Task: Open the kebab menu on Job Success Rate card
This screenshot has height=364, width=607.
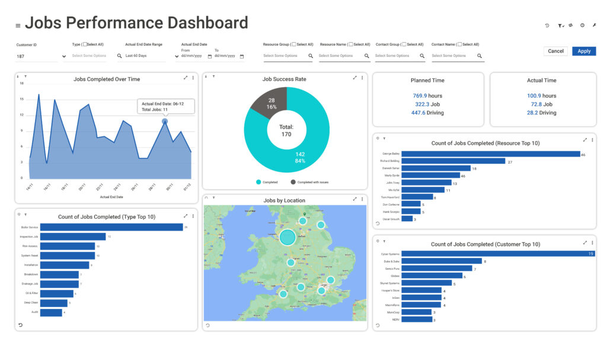Action: [x=362, y=78]
